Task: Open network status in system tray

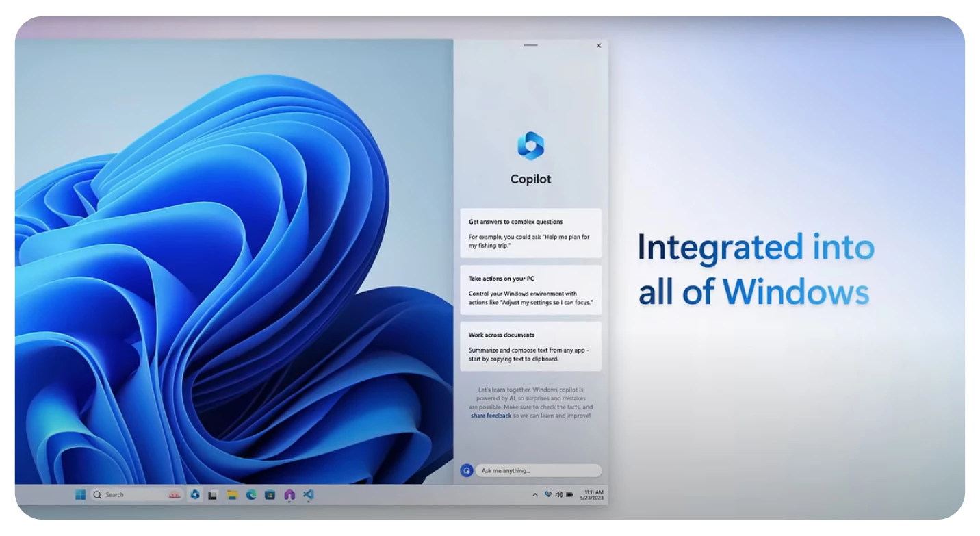Action: pos(548,494)
